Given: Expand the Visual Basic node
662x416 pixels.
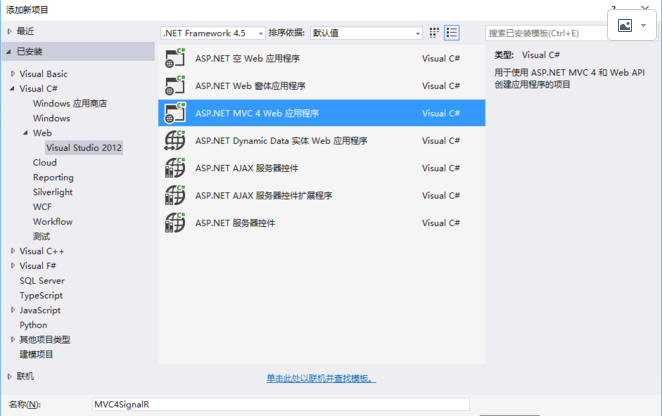Looking at the screenshot, I should point(13,73).
